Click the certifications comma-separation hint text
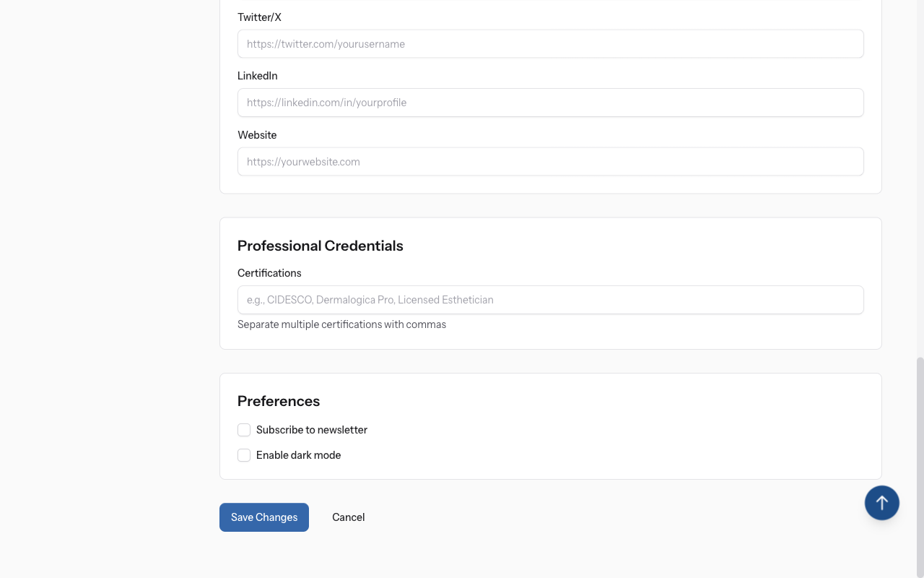This screenshot has height=578, width=924. (341, 324)
